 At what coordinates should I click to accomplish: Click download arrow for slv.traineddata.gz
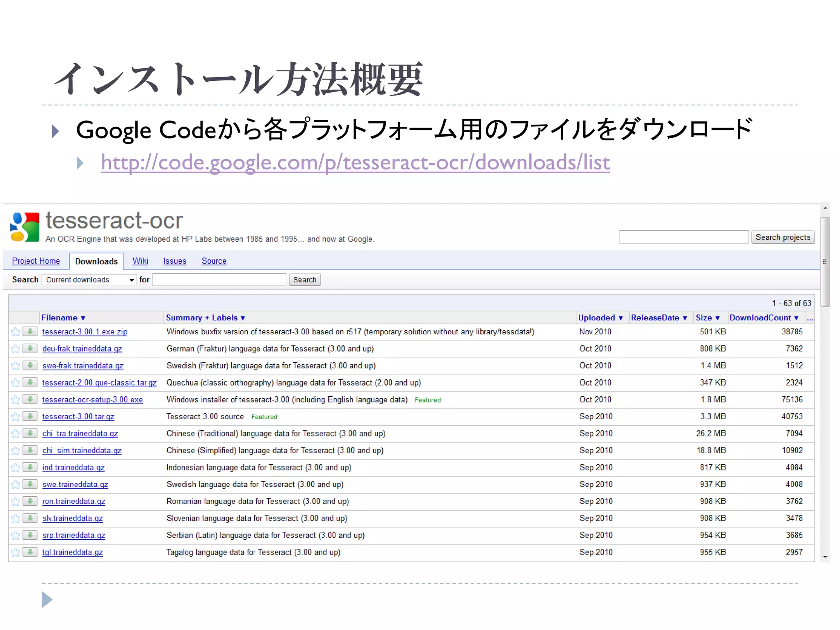tap(30, 518)
